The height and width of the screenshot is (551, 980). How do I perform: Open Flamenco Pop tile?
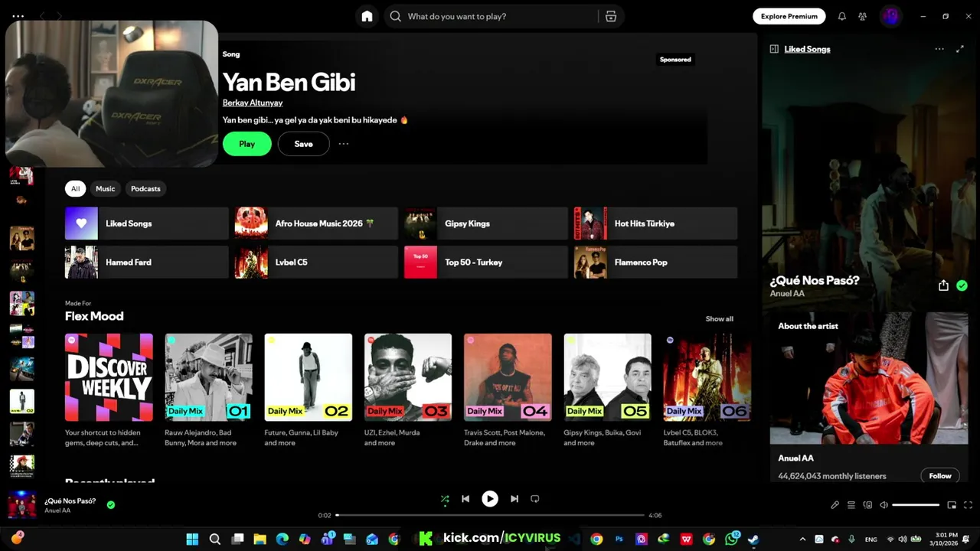click(655, 262)
